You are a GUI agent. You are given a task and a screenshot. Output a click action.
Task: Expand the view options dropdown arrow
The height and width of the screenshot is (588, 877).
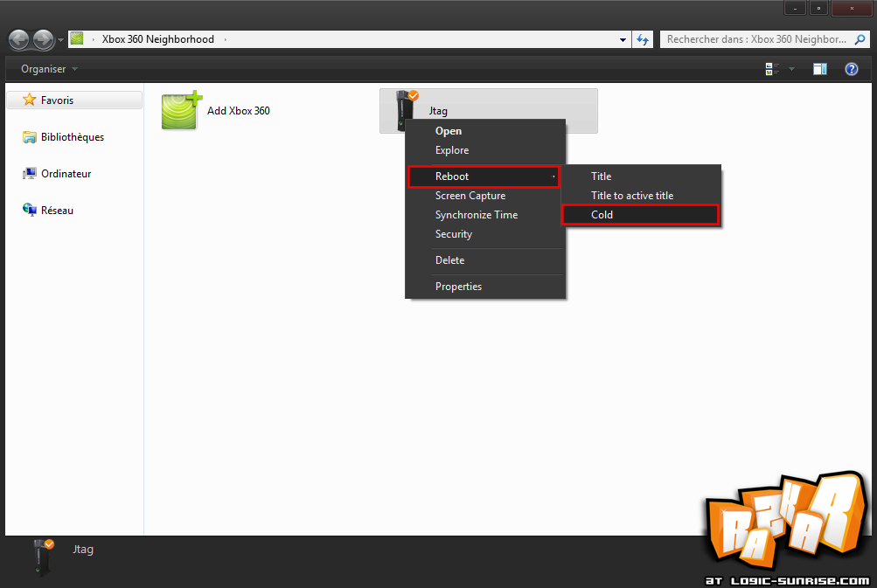pyautogui.click(x=791, y=69)
